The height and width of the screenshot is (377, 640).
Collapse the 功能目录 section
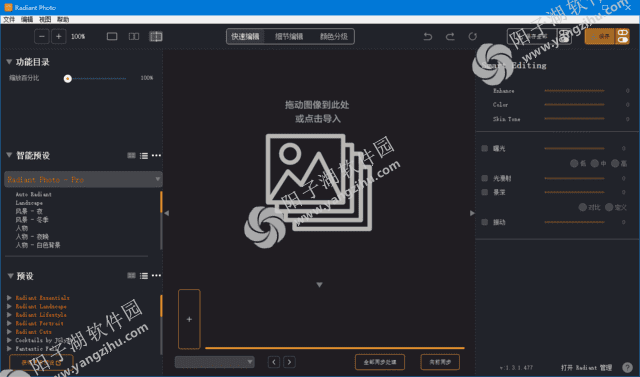9,62
